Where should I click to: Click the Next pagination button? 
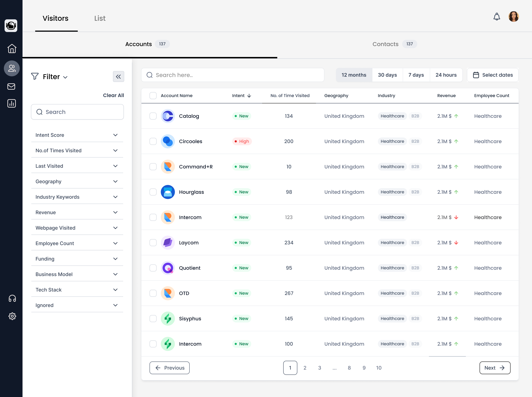[x=495, y=368]
